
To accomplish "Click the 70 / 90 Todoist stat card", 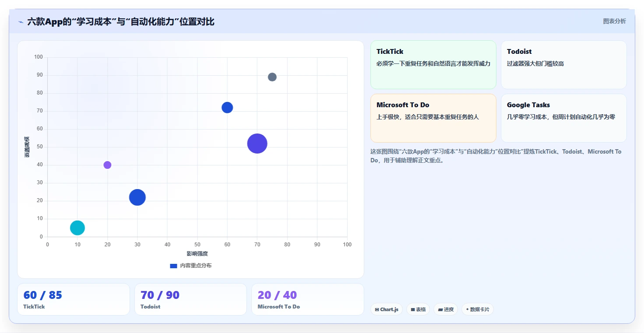I will pyautogui.click(x=190, y=299).
